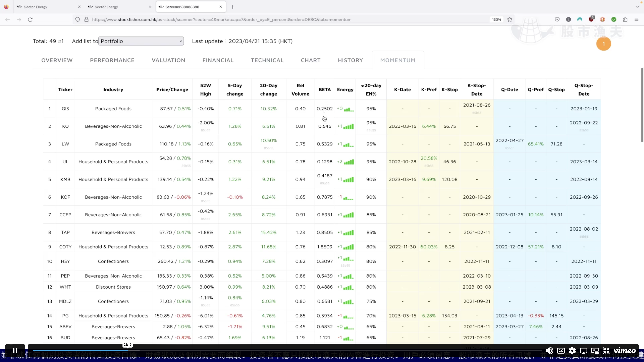Click the Vimeo logo link
Screen dimensions: 644x362
tap(625, 351)
